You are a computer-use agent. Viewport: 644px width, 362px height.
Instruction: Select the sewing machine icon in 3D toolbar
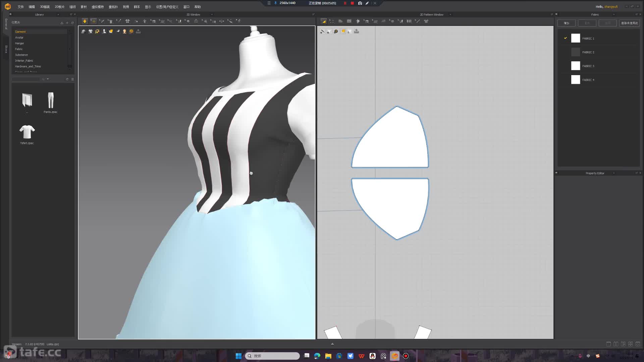153,21
